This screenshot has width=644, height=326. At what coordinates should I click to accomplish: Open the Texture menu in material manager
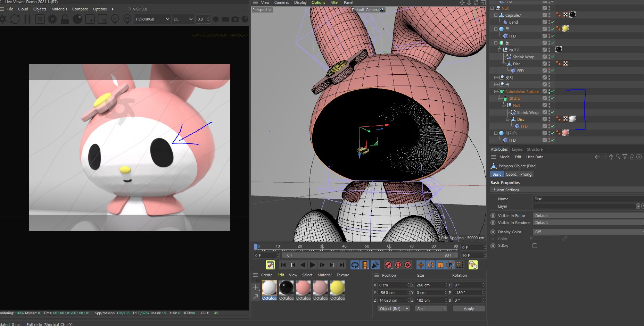343,275
